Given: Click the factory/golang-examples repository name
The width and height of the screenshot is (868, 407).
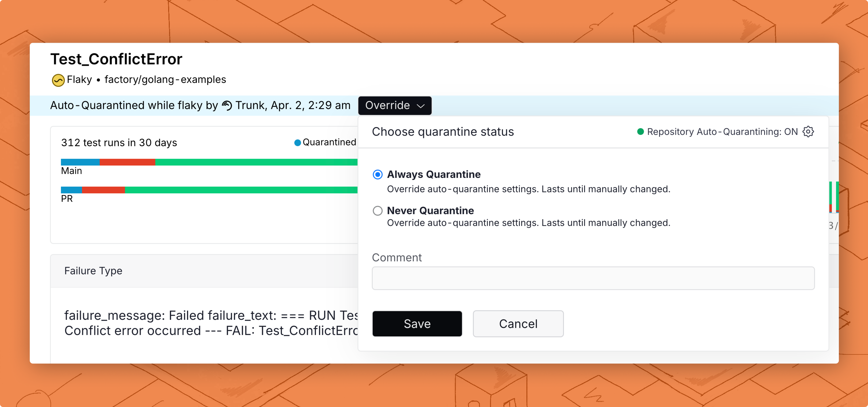Looking at the screenshot, I should click(x=165, y=80).
